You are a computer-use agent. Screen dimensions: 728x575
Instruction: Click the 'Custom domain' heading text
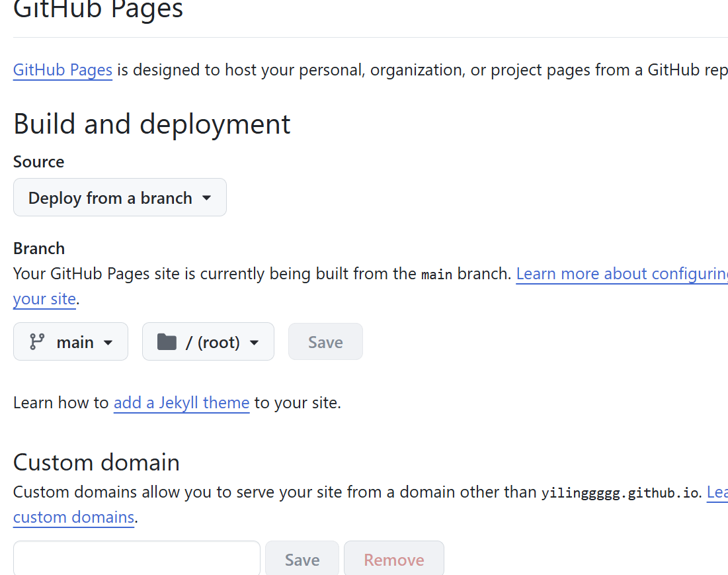(97, 463)
